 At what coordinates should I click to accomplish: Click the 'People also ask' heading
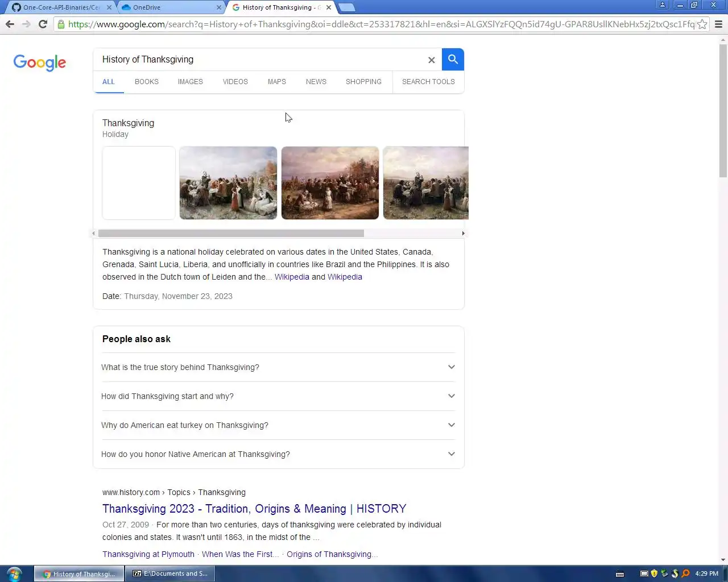pyautogui.click(x=136, y=339)
